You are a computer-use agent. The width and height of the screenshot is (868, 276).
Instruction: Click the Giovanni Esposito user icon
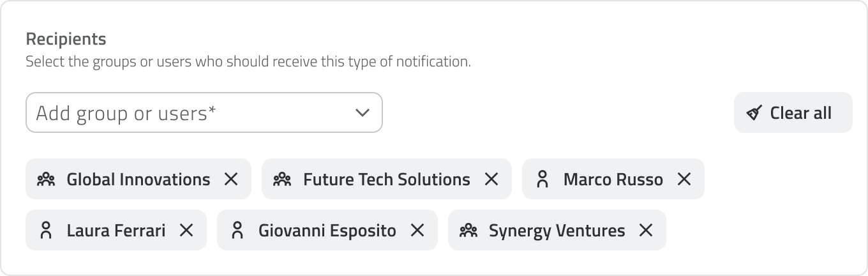[x=237, y=231]
